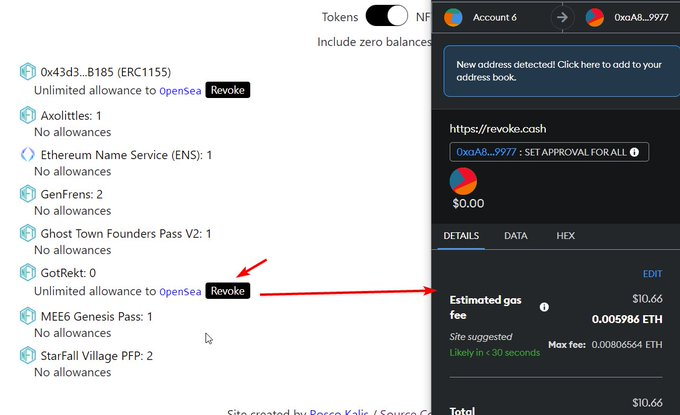Select 'Ghost Town Founders Pass V2: 1' text
The height and width of the screenshot is (415, 680).
pyautogui.click(x=126, y=234)
